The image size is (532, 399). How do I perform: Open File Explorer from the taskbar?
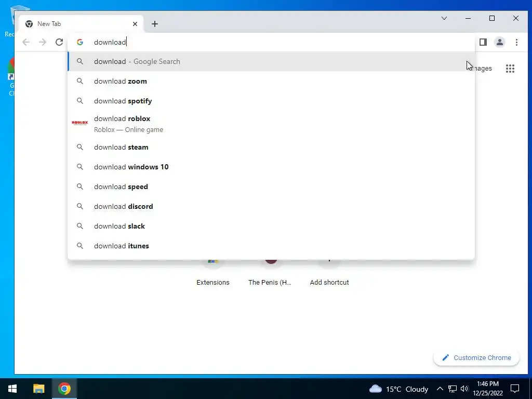pos(38,389)
